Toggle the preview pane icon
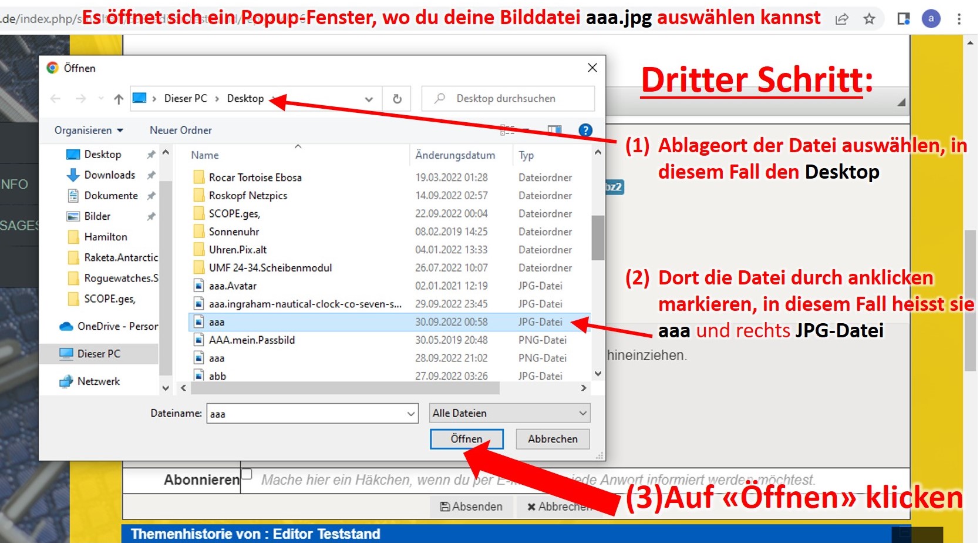Screen dimensions: 980x543 [x=554, y=130]
